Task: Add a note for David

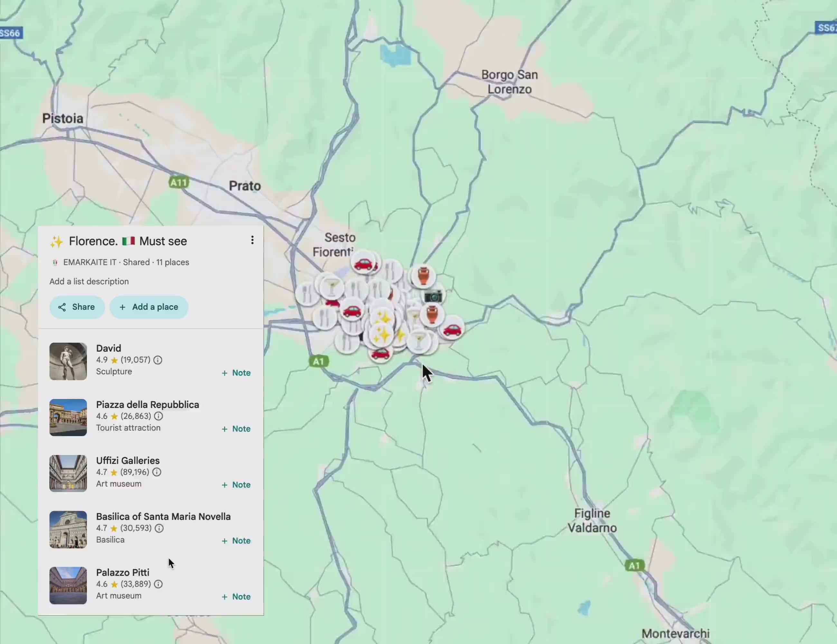Action: [236, 373]
